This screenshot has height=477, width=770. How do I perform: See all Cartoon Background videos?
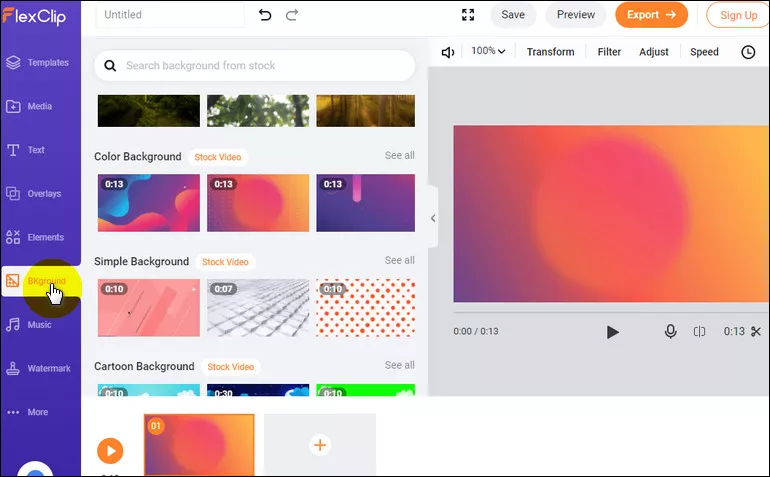[399, 365]
